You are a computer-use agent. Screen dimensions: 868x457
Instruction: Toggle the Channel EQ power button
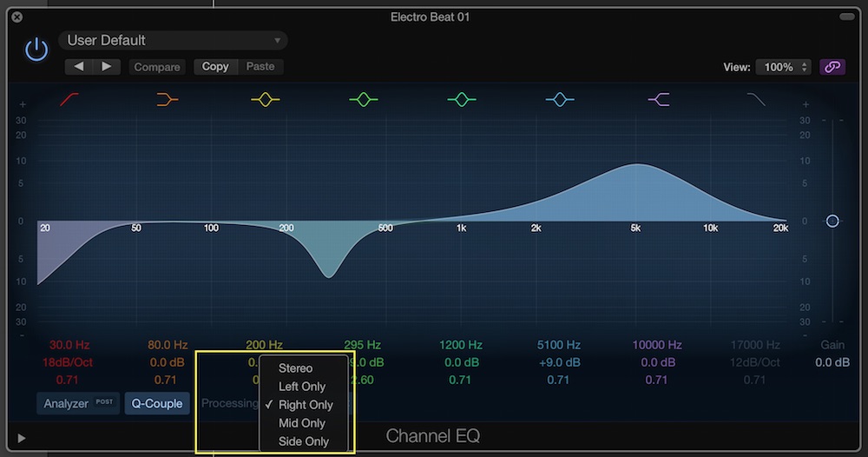pos(36,50)
